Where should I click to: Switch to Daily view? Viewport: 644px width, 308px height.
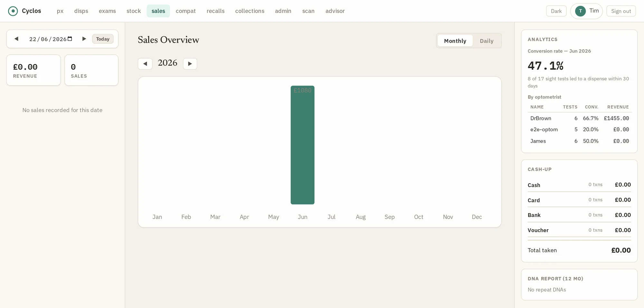point(487,41)
